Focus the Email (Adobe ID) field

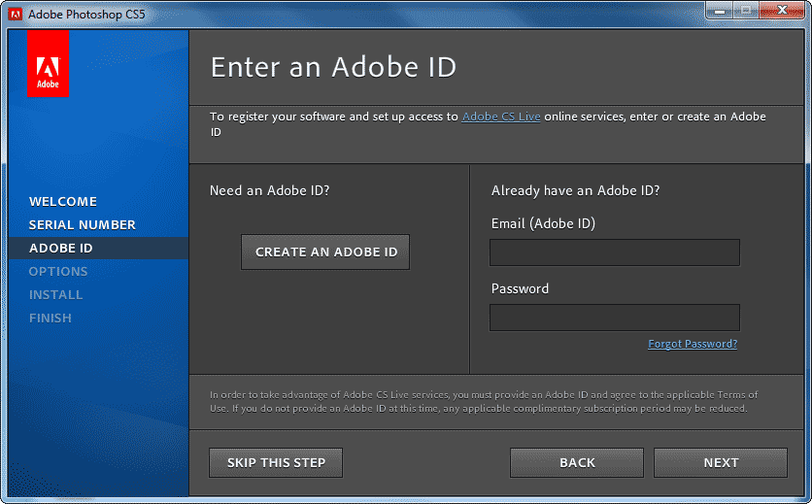(x=615, y=252)
